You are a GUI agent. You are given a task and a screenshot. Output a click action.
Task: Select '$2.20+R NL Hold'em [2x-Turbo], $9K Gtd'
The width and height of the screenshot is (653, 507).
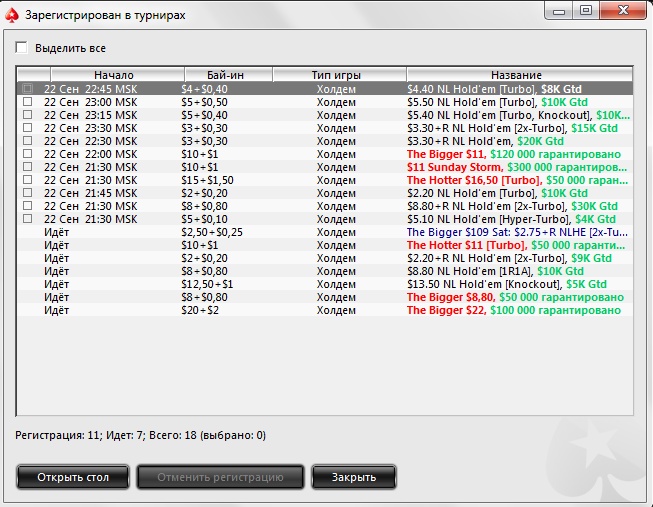click(x=509, y=258)
